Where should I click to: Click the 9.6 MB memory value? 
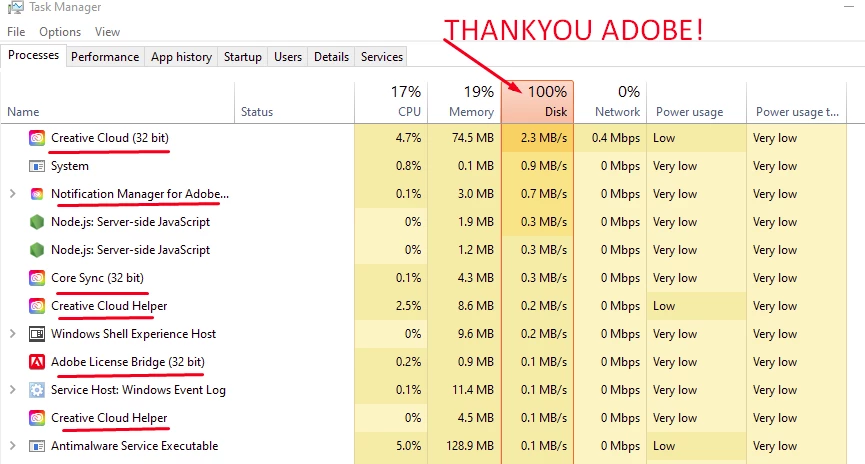point(476,334)
